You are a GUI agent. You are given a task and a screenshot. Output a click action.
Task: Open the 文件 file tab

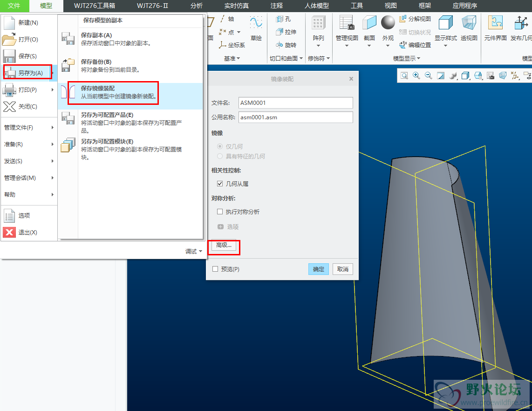(x=14, y=6)
